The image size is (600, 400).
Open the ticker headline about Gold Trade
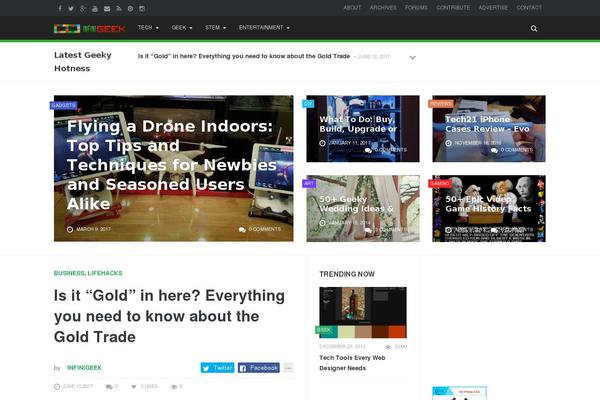click(x=244, y=56)
